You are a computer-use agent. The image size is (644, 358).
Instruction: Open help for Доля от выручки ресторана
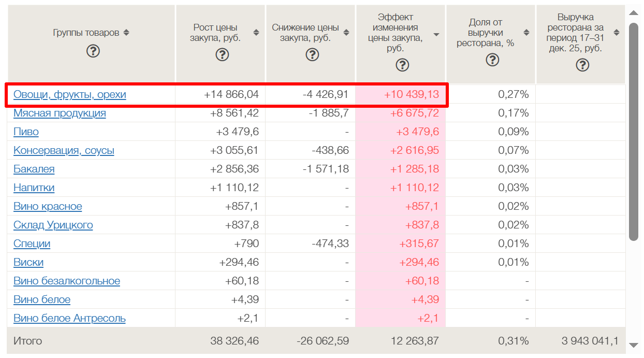492,60
